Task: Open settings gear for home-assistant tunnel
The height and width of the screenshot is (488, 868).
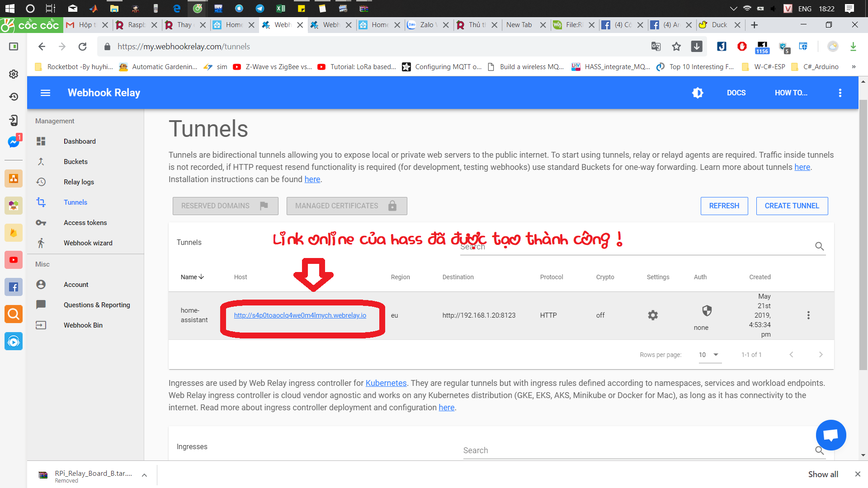Action: pos(653,315)
